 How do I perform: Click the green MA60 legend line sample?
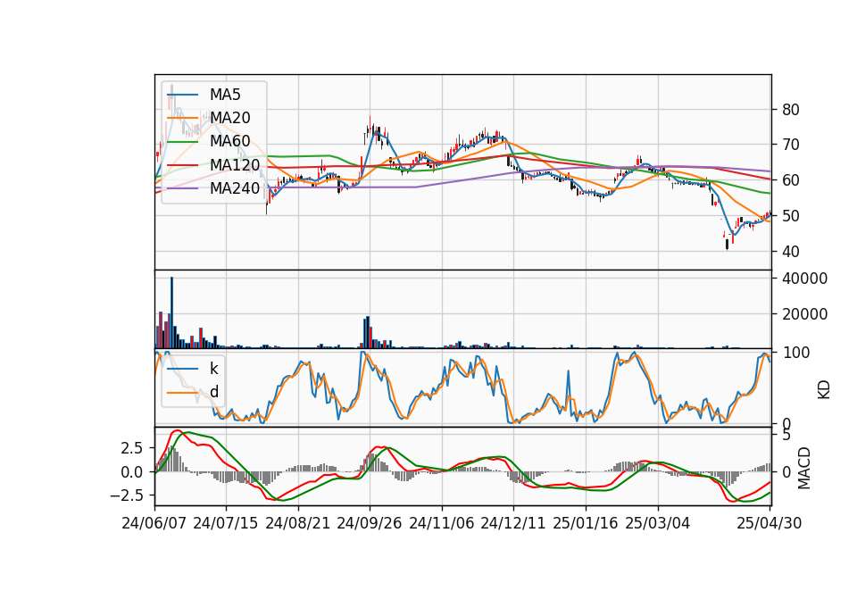pyautogui.click(x=182, y=142)
